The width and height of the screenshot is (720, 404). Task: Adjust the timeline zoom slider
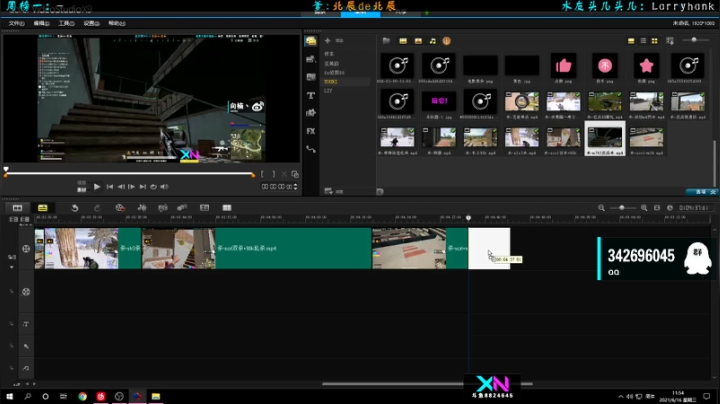coord(622,208)
